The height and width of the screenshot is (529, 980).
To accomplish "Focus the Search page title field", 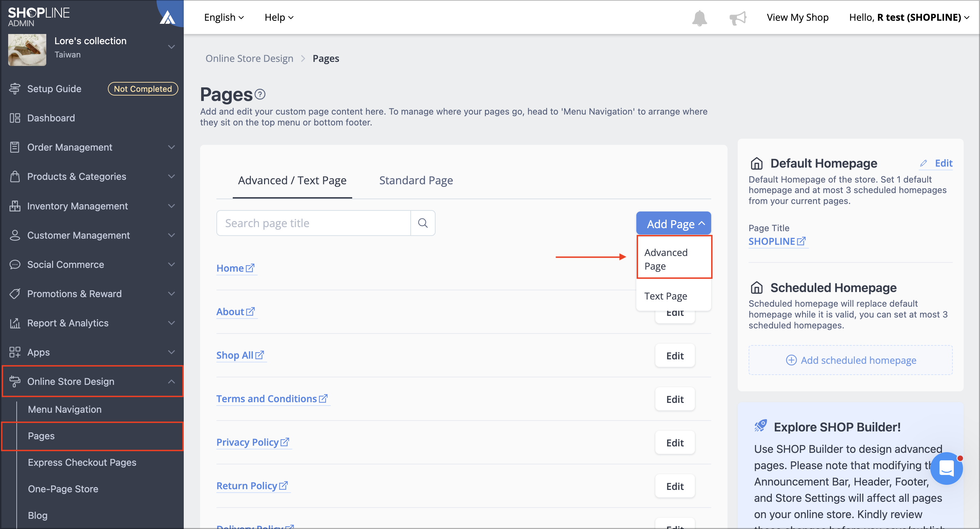I will point(313,223).
